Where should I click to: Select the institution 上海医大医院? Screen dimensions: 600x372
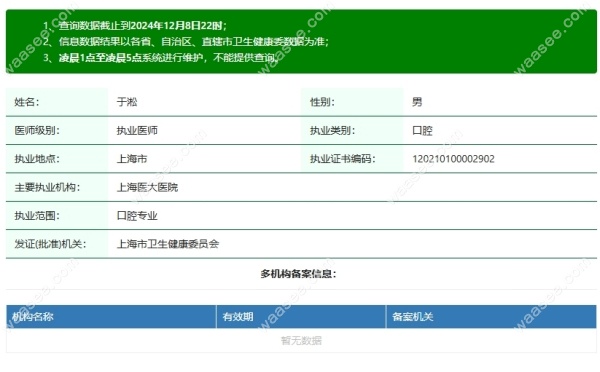147,187
